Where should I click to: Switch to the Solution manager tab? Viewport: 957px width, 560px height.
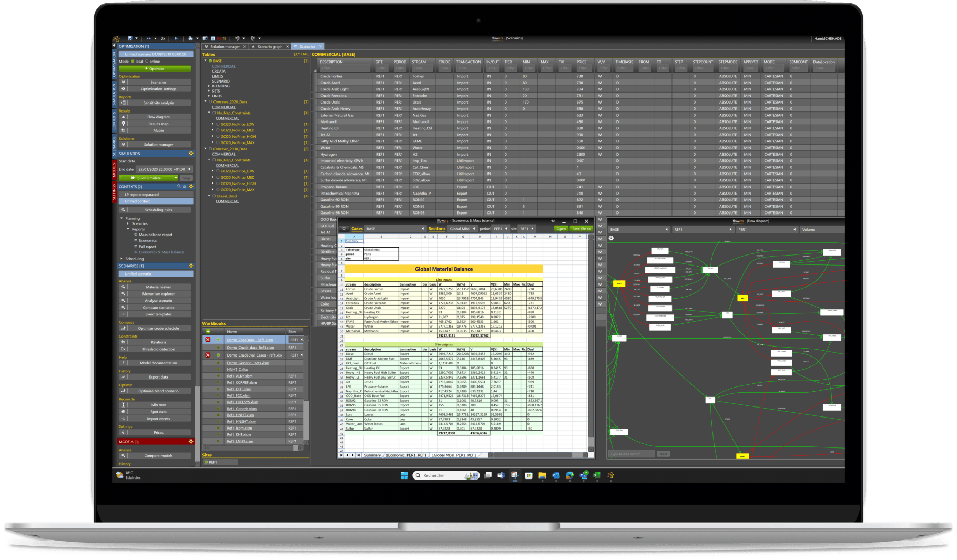225,47
